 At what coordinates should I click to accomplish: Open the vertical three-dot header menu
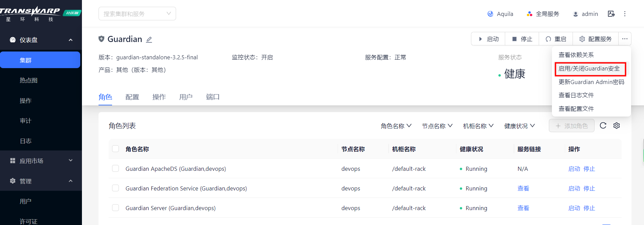tap(625, 14)
